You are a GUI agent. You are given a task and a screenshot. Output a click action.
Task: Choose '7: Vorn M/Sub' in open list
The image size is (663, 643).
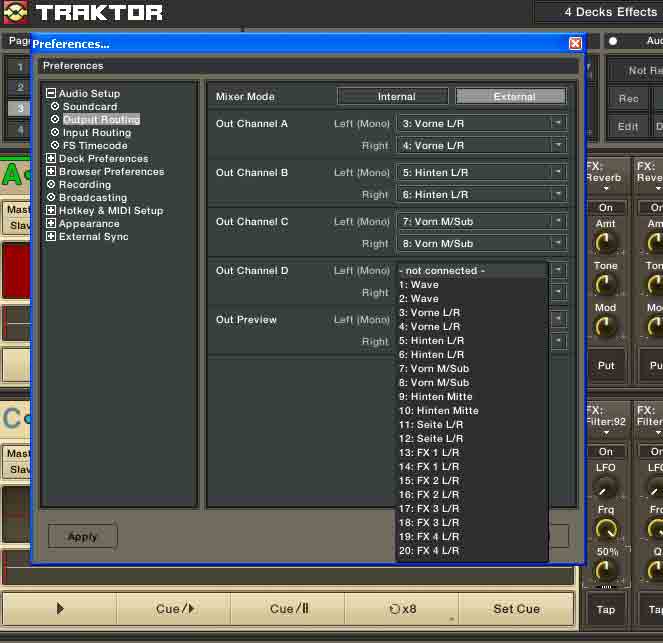click(472, 369)
